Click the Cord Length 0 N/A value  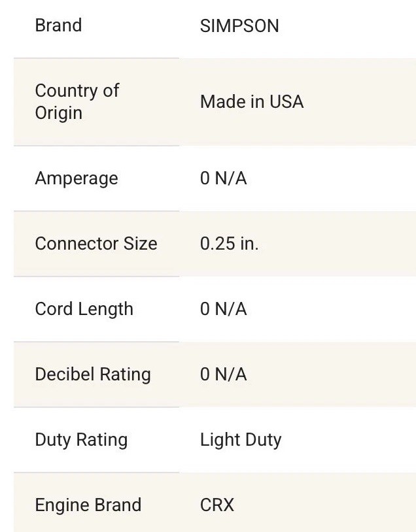tap(224, 308)
